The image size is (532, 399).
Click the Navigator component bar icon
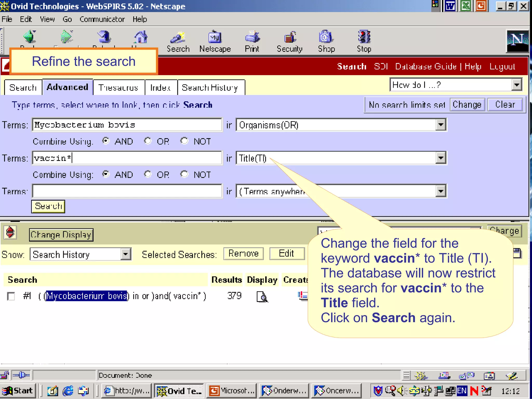click(x=421, y=376)
